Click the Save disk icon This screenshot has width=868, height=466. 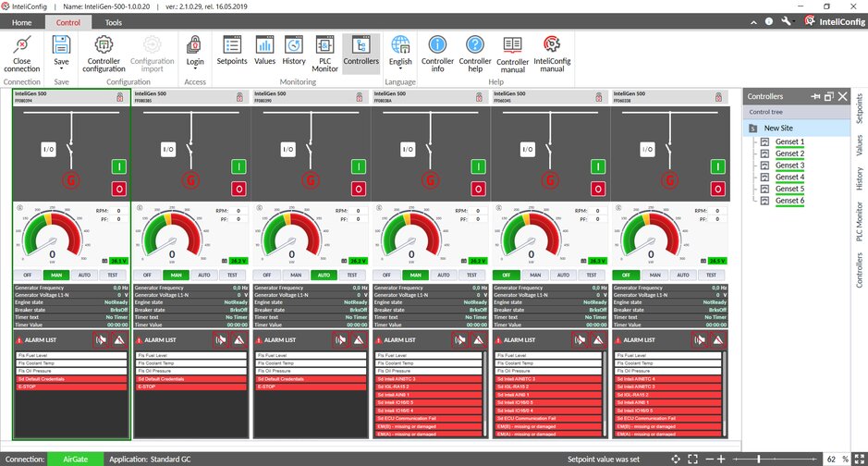[x=61, y=44]
